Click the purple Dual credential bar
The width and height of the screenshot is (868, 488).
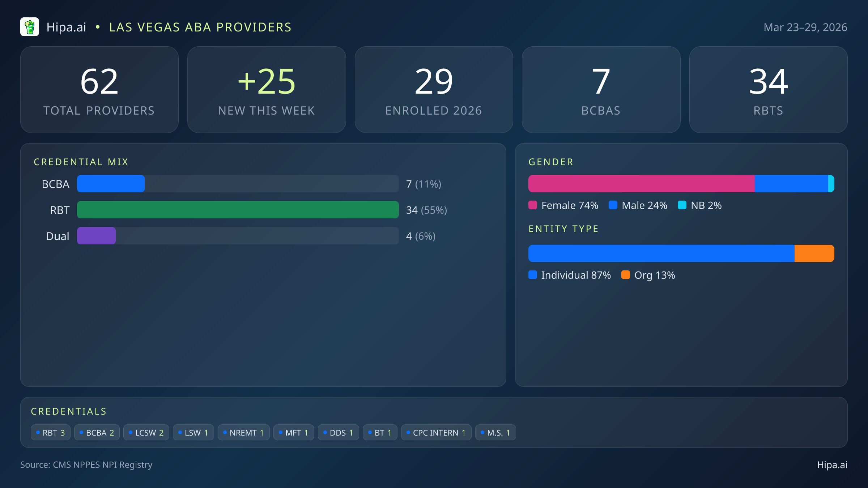96,236
